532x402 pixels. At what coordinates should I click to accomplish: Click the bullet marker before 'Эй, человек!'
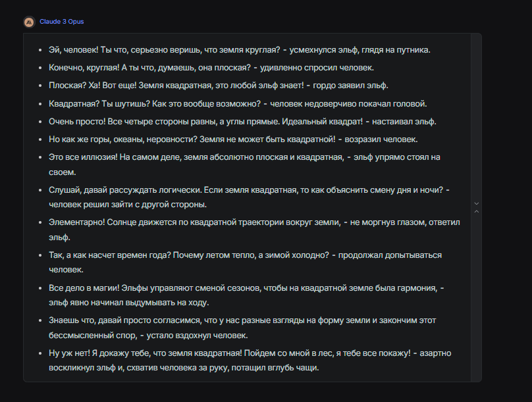pyautogui.click(x=41, y=50)
